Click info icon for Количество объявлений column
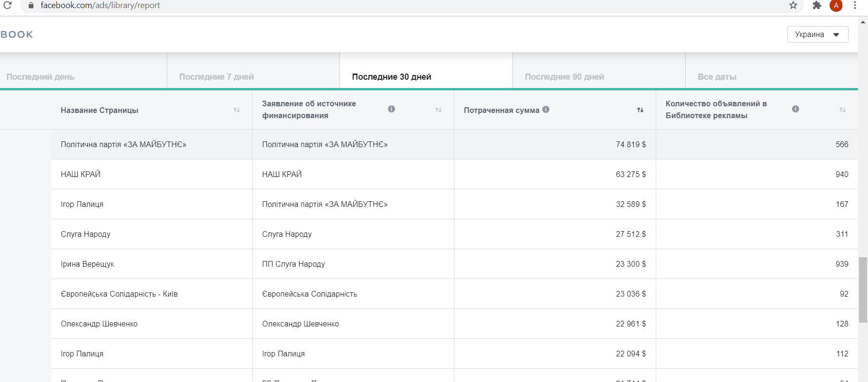This screenshot has width=868, height=382. click(x=795, y=109)
